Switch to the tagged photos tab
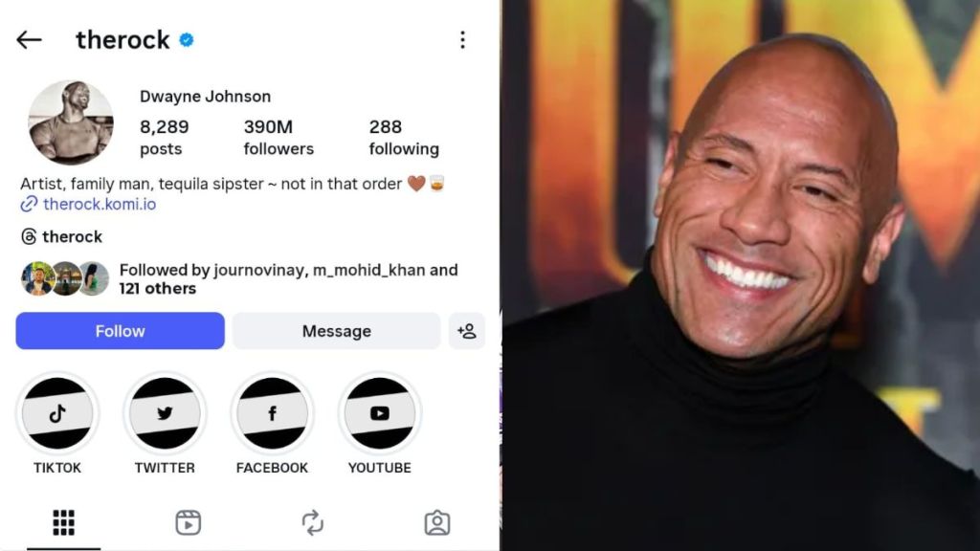 436,523
